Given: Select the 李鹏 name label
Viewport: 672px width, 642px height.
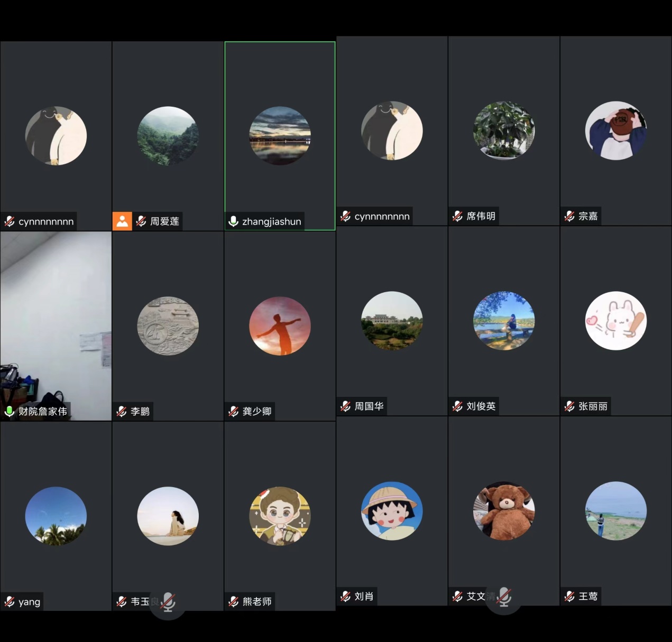Looking at the screenshot, I should [140, 412].
